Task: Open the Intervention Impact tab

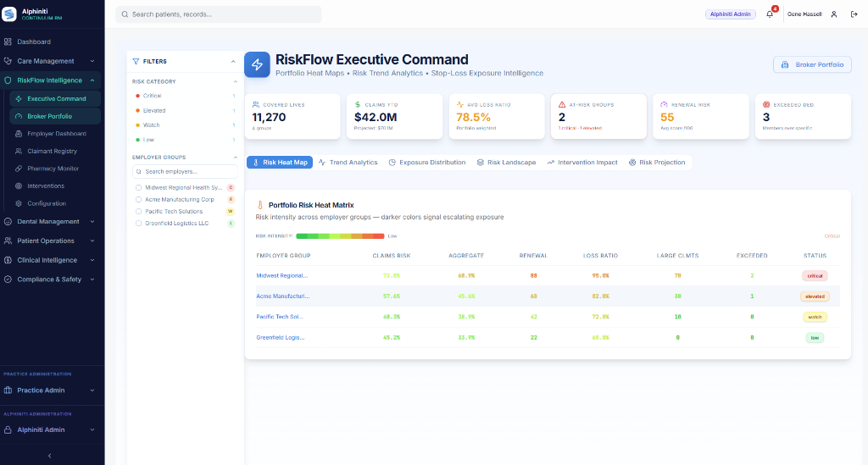Action: 582,163
